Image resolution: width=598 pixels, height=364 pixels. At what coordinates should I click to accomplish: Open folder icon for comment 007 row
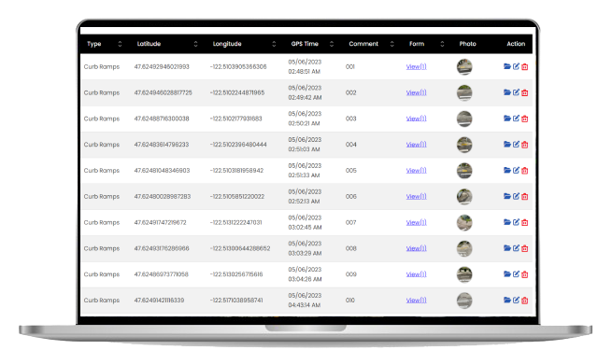[x=506, y=222]
